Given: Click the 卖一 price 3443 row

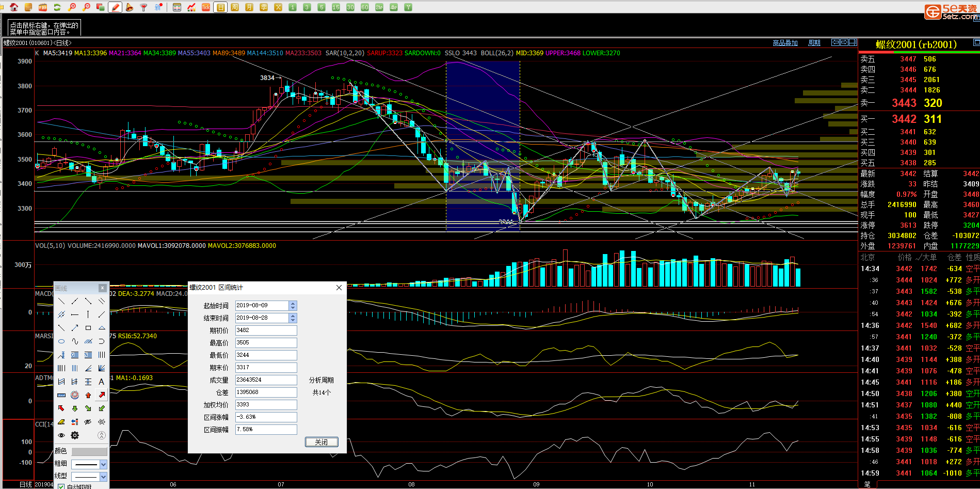Looking at the screenshot, I should click(x=919, y=103).
